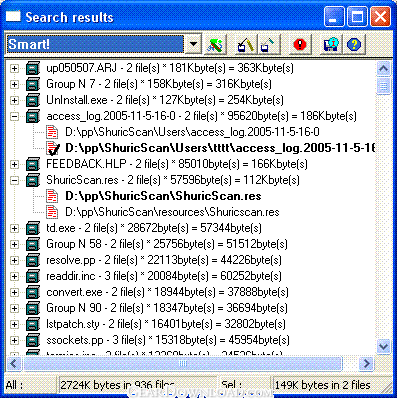The image size is (400, 400).
Task: Expand the Group N 58 node
Action: 14,244
